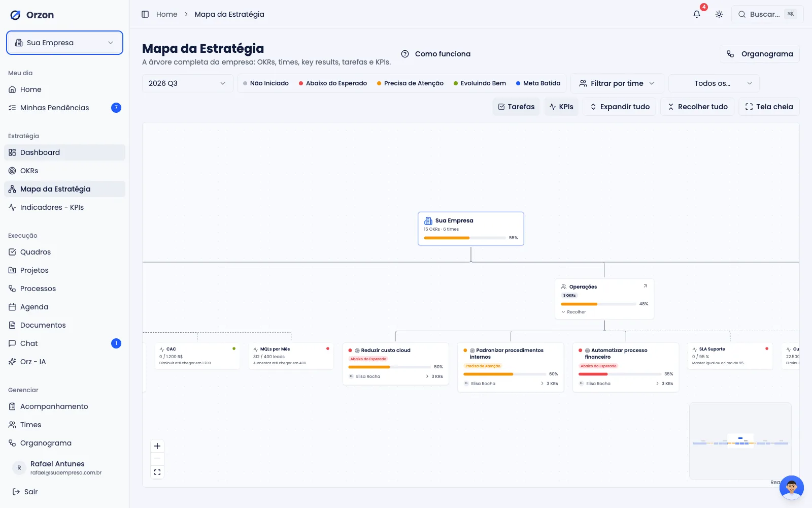Open Processos in the sidebar
The image size is (812, 508).
[x=64, y=289]
